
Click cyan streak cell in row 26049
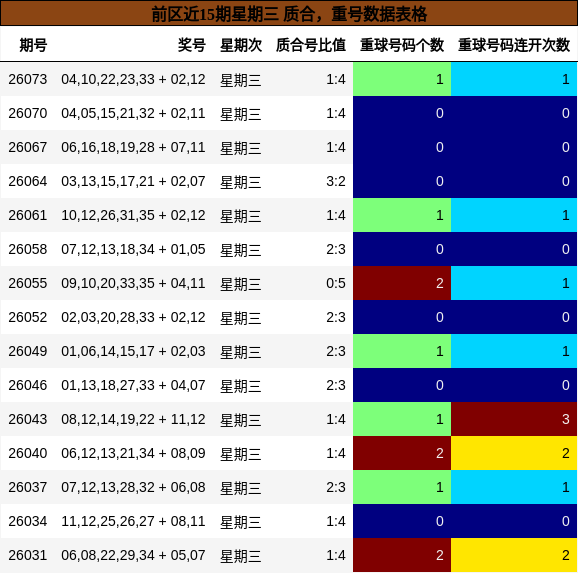(514, 351)
